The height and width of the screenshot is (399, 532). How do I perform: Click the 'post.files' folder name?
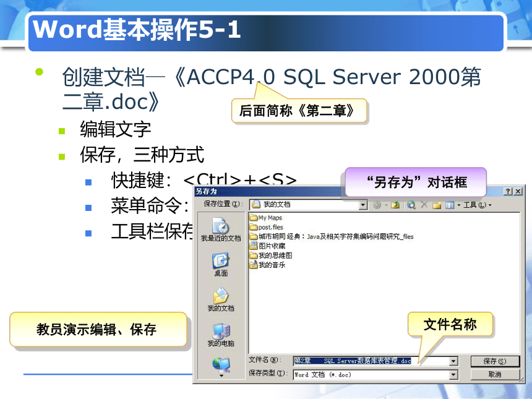[271, 227]
